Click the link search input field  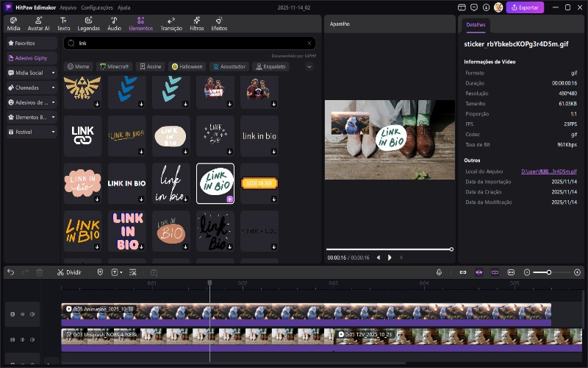pyautogui.click(x=190, y=43)
